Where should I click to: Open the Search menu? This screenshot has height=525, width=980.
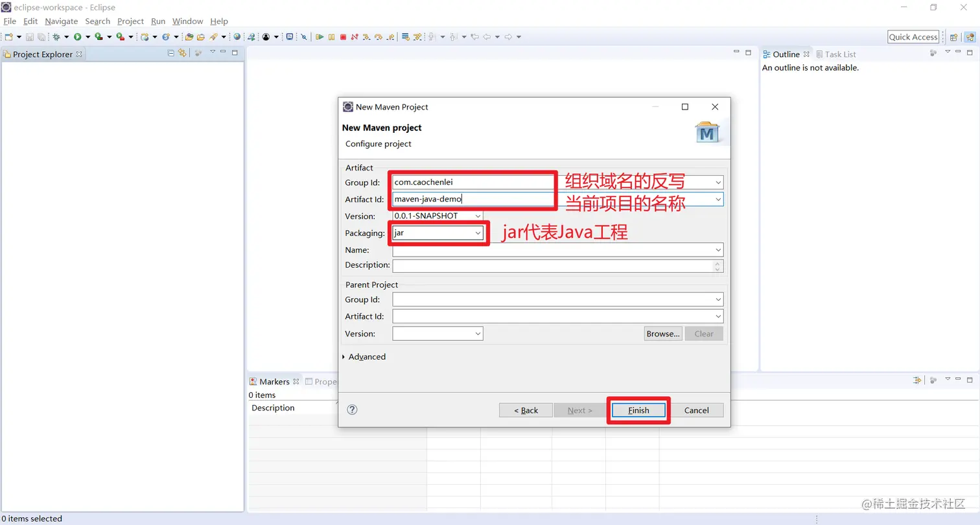tap(98, 21)
